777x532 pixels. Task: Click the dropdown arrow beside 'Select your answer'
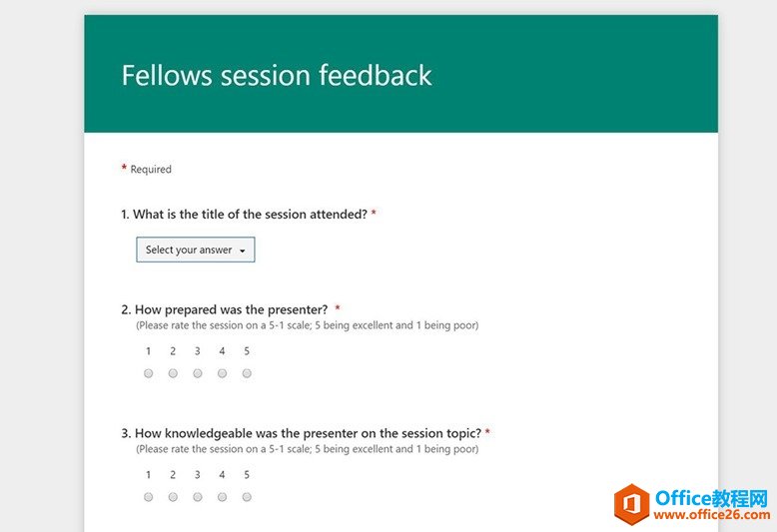tap(243, 252)
